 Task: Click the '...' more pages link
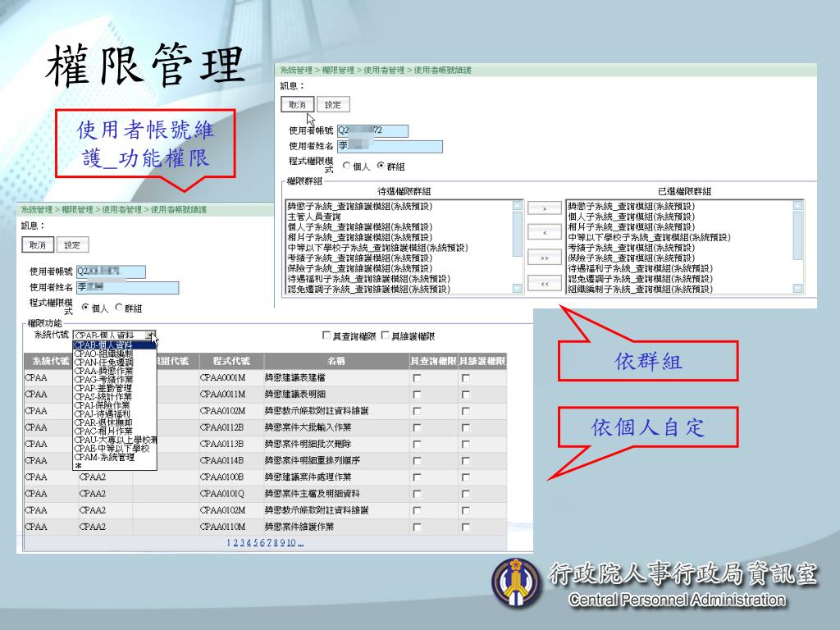(x=300, y=543)
